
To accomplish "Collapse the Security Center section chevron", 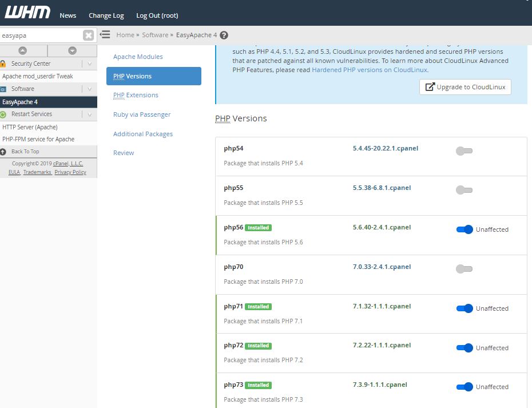I will [90, 64].
